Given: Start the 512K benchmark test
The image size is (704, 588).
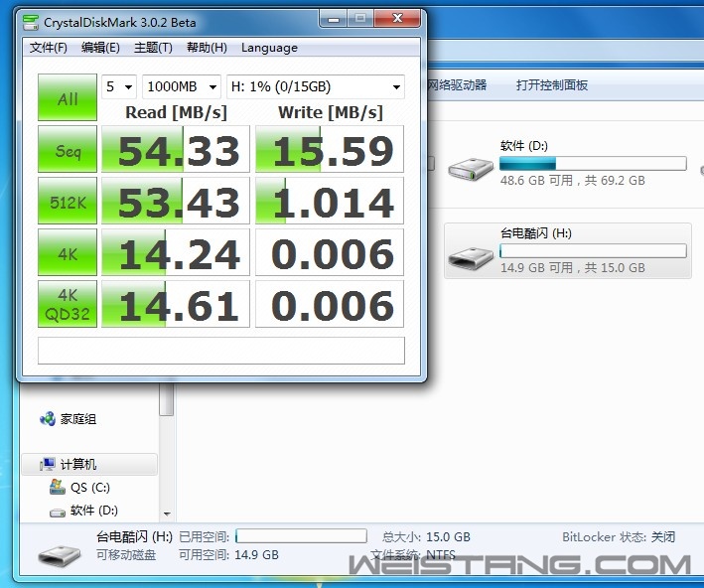Looking at the screenshot, I should pos(68,203).
